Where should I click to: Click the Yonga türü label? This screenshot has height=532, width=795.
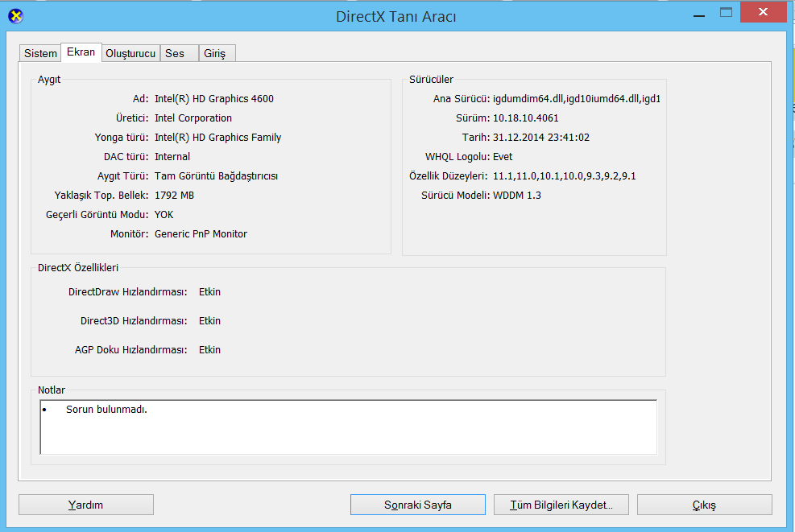pyautogui.click(x=122, y=138)
